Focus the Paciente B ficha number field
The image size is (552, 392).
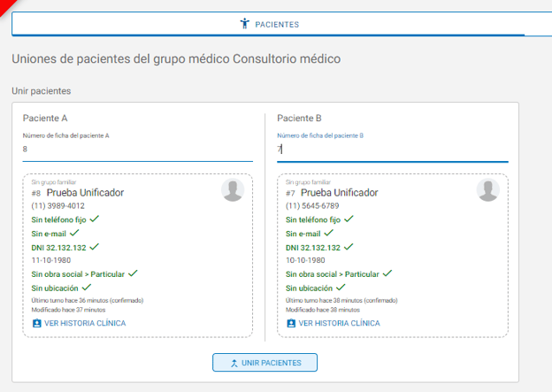click(392, 150)
